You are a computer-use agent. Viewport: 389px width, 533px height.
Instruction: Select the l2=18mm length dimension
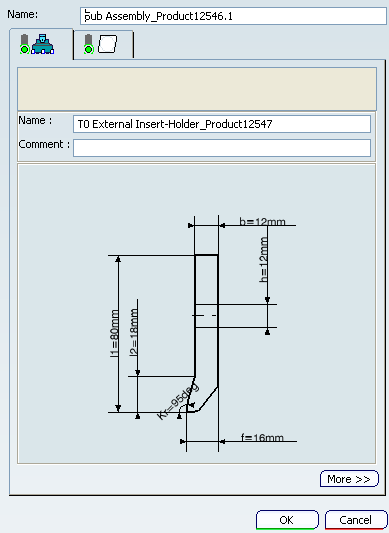(x=134, y=332)
